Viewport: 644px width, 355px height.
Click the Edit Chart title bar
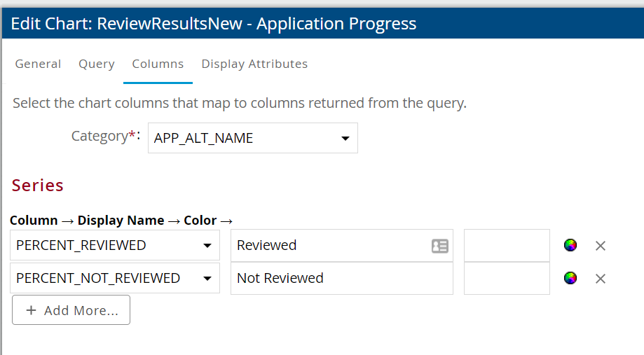(x=214, y=24)
